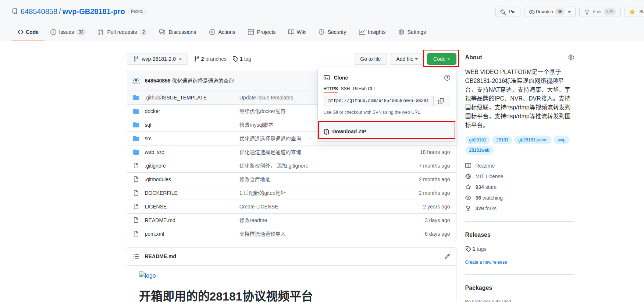Open the docker folder

(152, 111)
